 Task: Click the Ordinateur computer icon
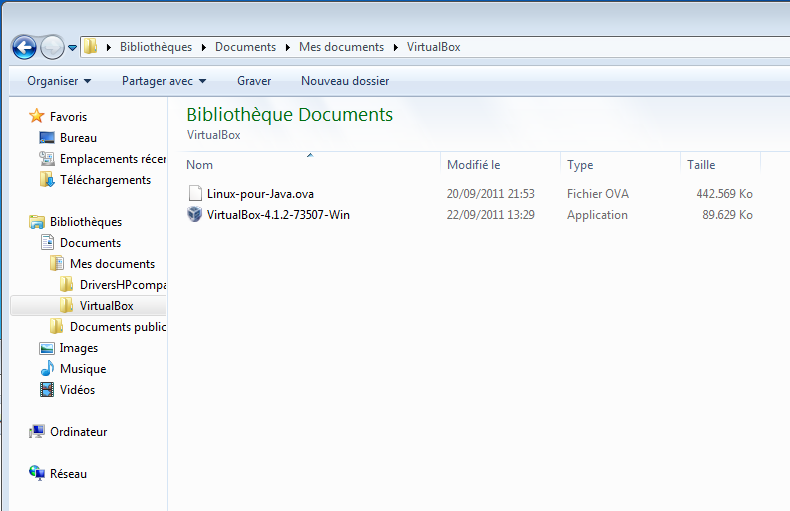(x=36, y=431)
